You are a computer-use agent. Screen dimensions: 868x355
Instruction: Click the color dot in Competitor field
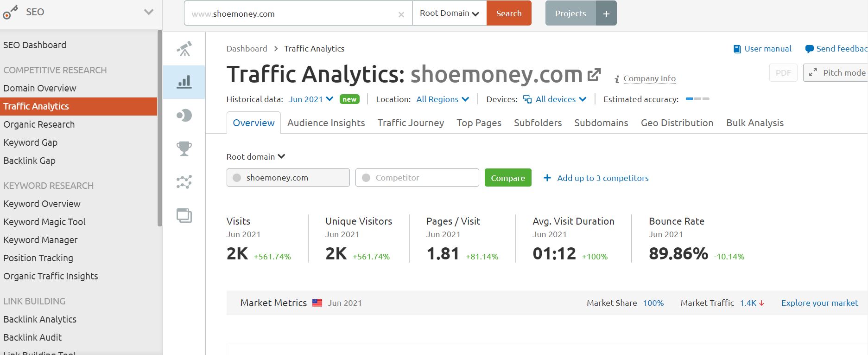tap(366, 178)
